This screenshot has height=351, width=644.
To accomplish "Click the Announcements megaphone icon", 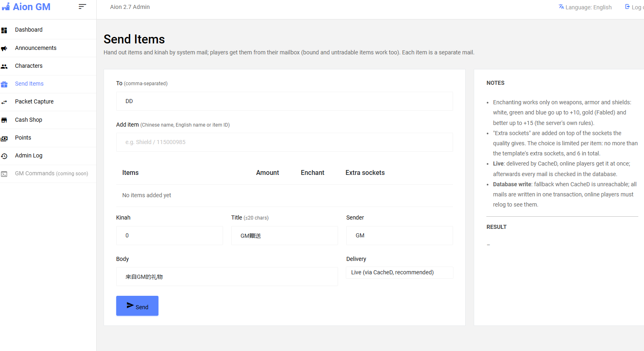I will click(x=4, y=48).
